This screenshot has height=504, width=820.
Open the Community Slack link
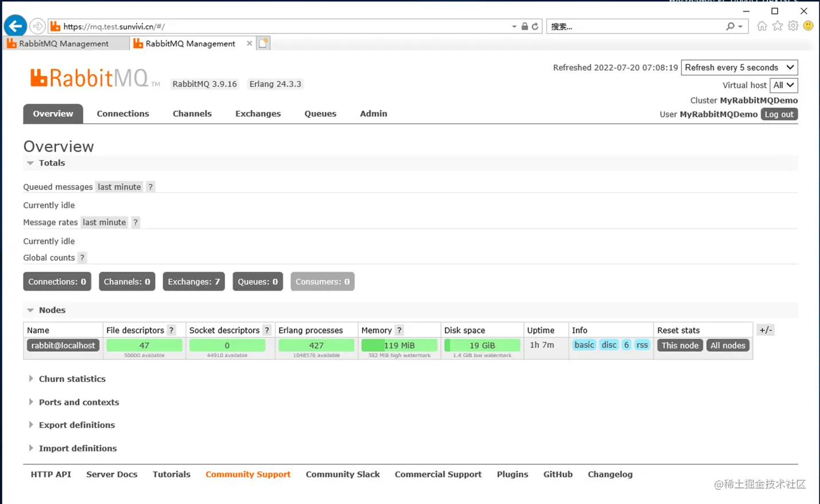click(x=342, y=474)
